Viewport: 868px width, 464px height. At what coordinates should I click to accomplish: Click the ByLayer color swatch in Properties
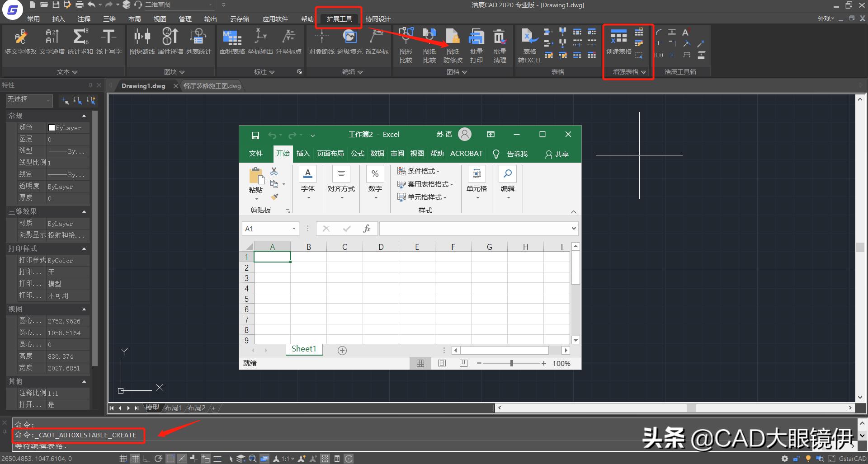tap(52, 127)
